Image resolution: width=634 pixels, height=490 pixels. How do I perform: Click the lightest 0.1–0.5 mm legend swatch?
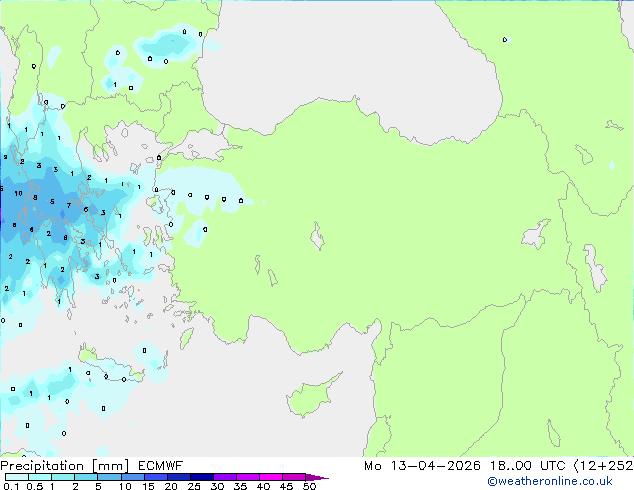[17, 477]
